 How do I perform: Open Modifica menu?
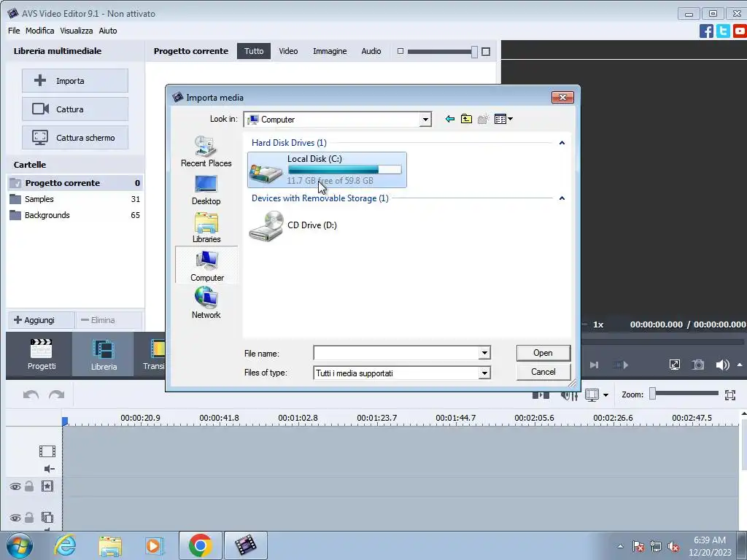coord(40,31)
